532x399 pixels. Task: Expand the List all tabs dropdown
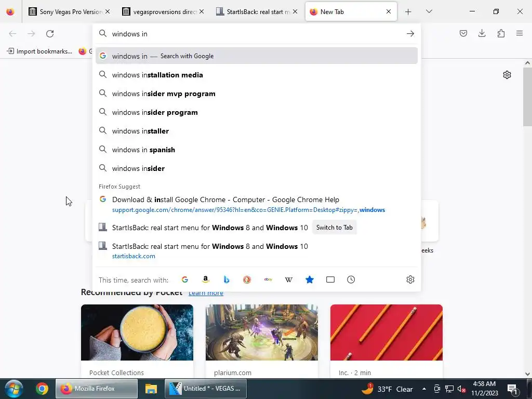(x=429, y=11)
